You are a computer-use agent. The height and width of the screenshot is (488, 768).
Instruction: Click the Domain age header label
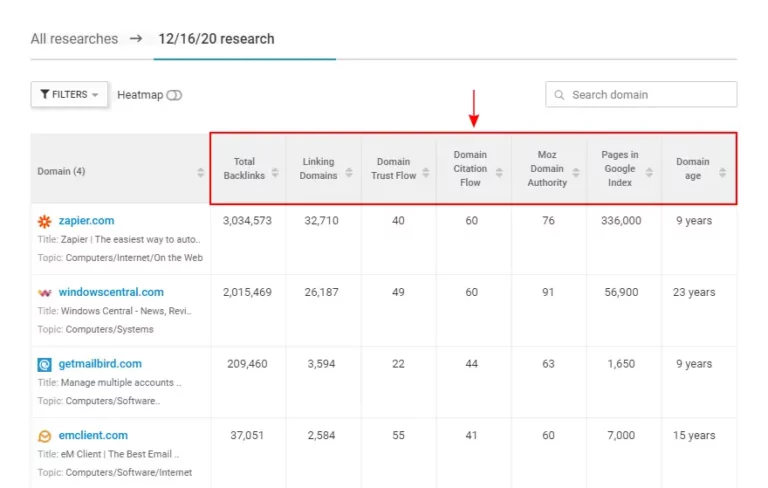[693, 168]
